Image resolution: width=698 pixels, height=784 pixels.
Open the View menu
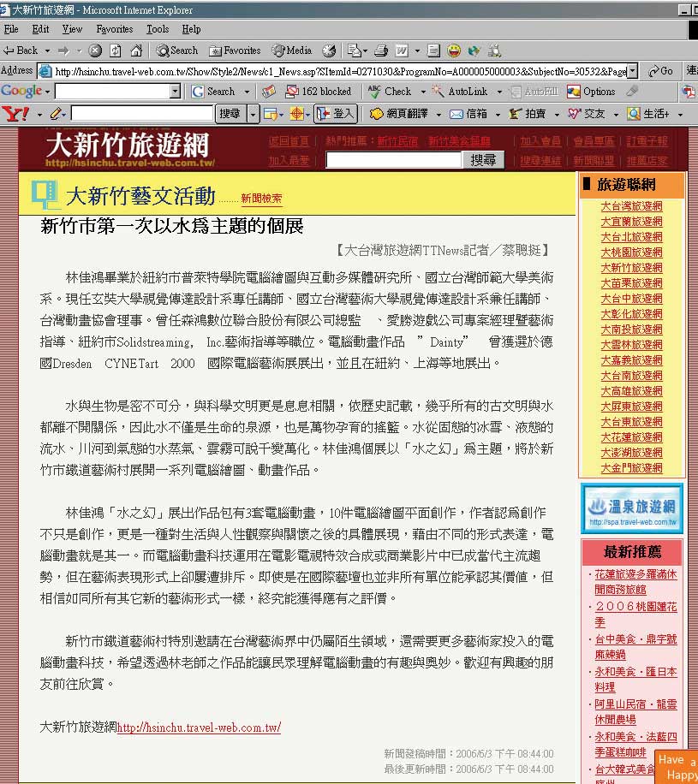[72, 29]
